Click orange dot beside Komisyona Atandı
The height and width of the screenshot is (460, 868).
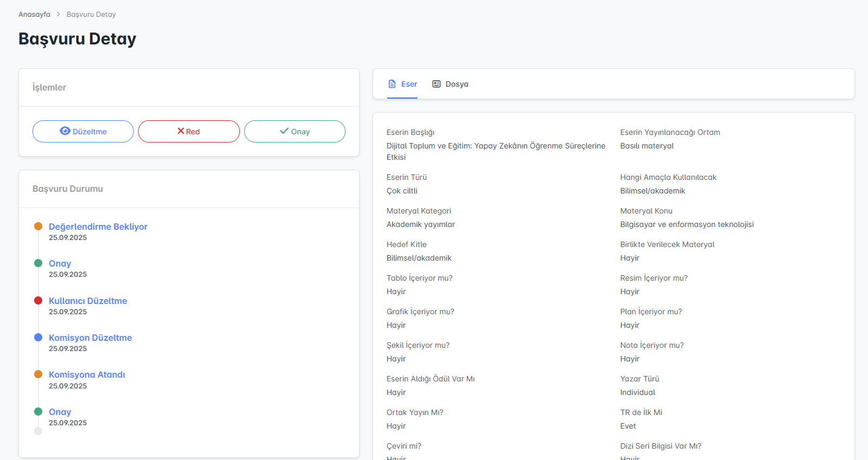38,374
